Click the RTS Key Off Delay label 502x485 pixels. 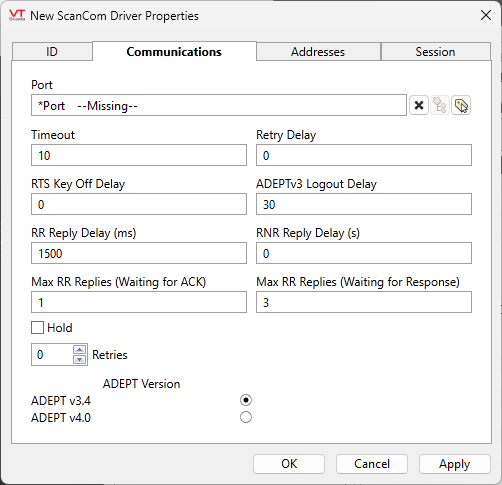point(78,184)
